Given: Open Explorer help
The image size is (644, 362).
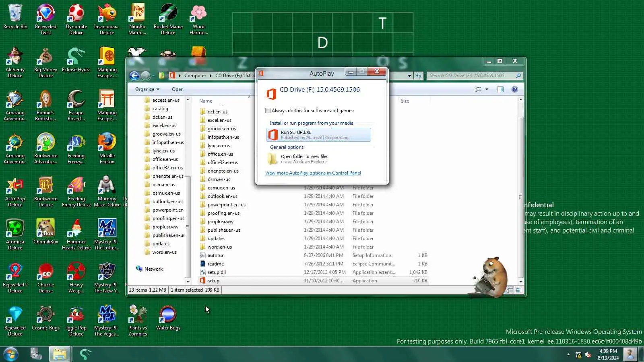Looking at the screenshot, I should click(x=514, y=89).
